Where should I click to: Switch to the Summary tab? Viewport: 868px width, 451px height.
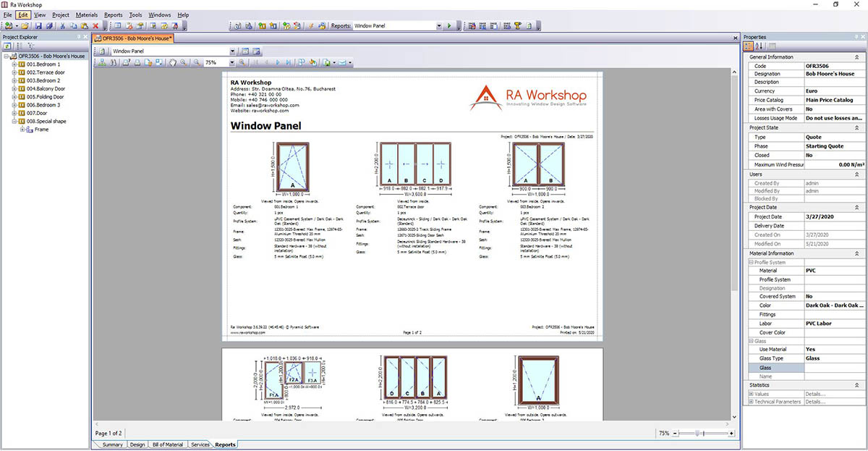point(112,444)
